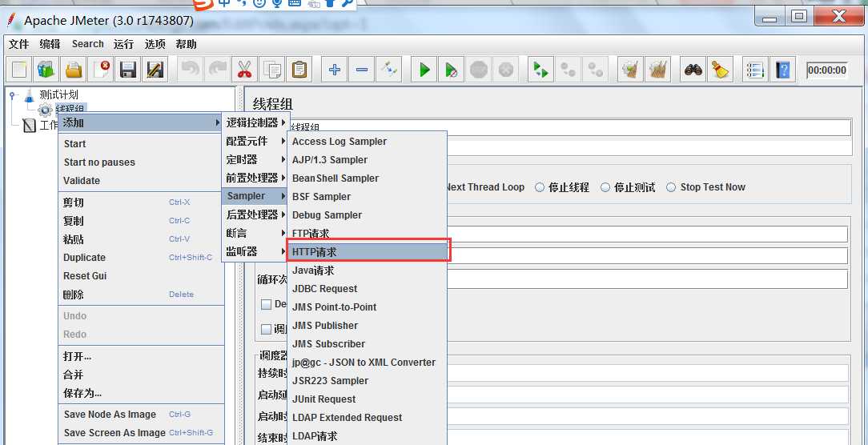Select the 停止线程 radio button

coord(540,187)
